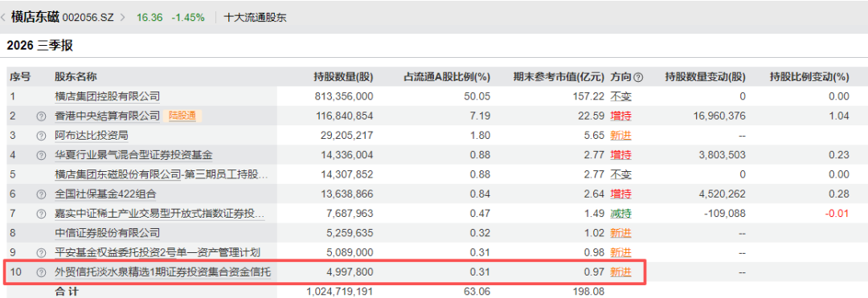Image resolution: width=868 pixels, height=298 pixels.
Task: Click holding amount 116,840,854
Action: pos(344,116)
